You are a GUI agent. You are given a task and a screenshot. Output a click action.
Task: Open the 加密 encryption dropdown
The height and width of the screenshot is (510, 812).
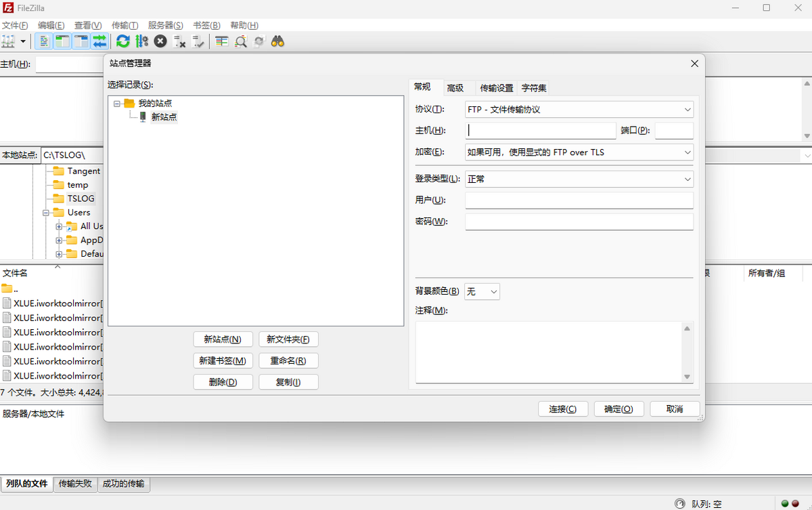click(x=579, y=152)
